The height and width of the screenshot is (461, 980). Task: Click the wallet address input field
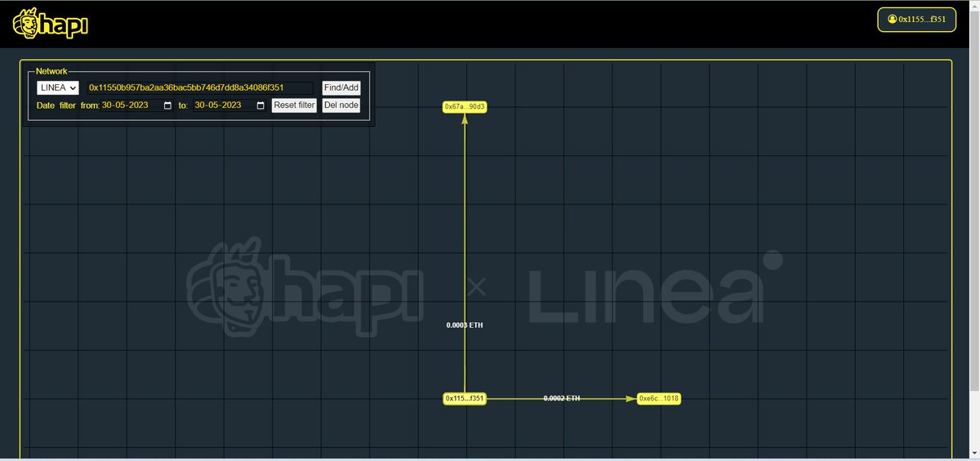(200, 87)
